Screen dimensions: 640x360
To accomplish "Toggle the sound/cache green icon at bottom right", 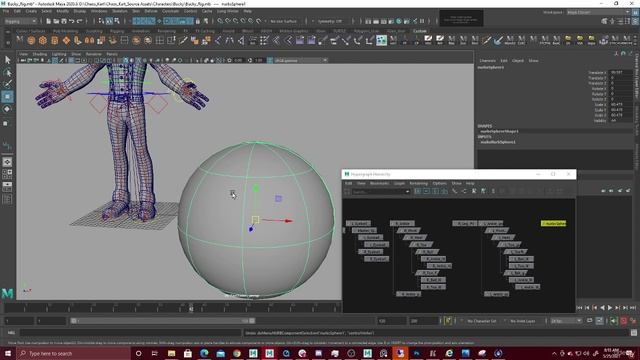I will click(x=613, y=321).
